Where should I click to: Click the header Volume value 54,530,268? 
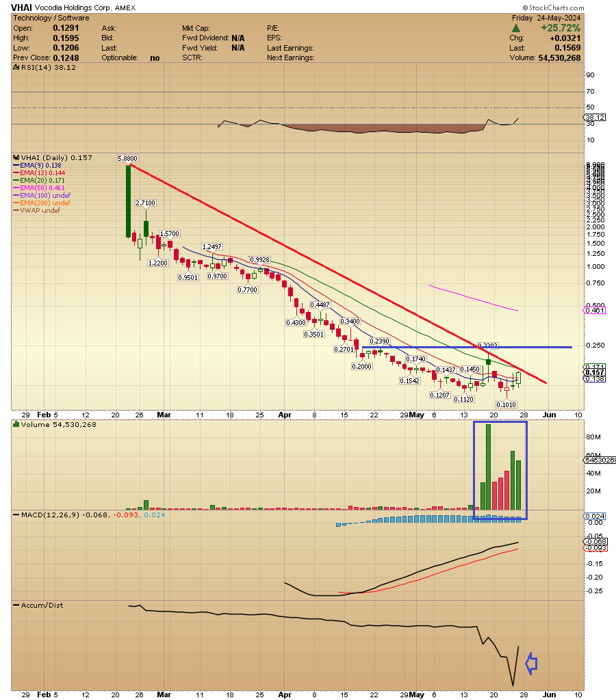point(559,58)
